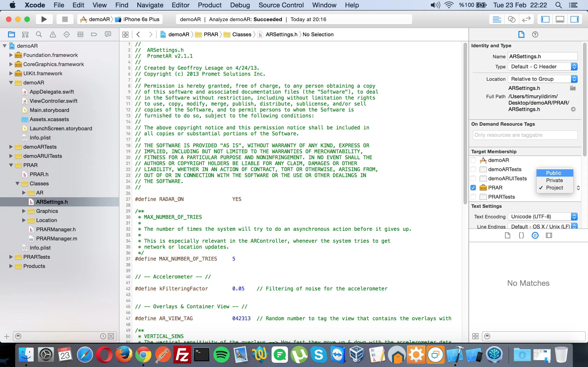Uncheck the PRAR target membership
This screenshot has width=588, height=367.
pyautogui.click(x=473, y=188)
